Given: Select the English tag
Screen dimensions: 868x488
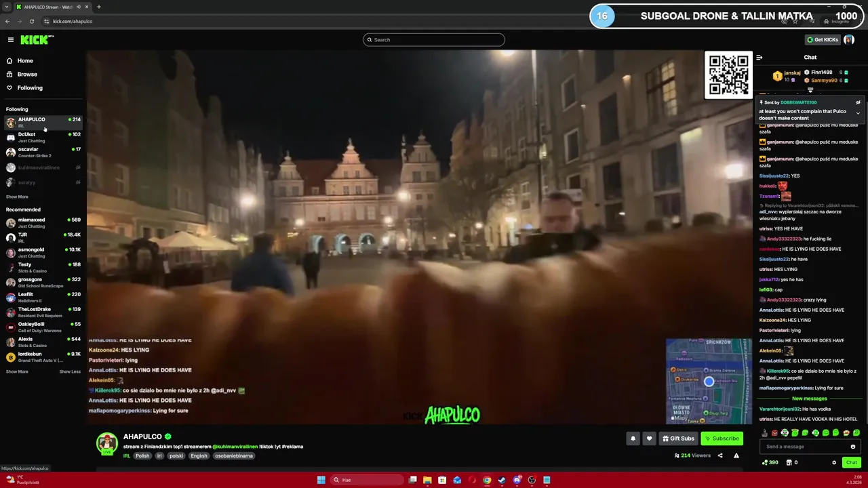Looking at the screenshot, I should click(x=199, y=456).
